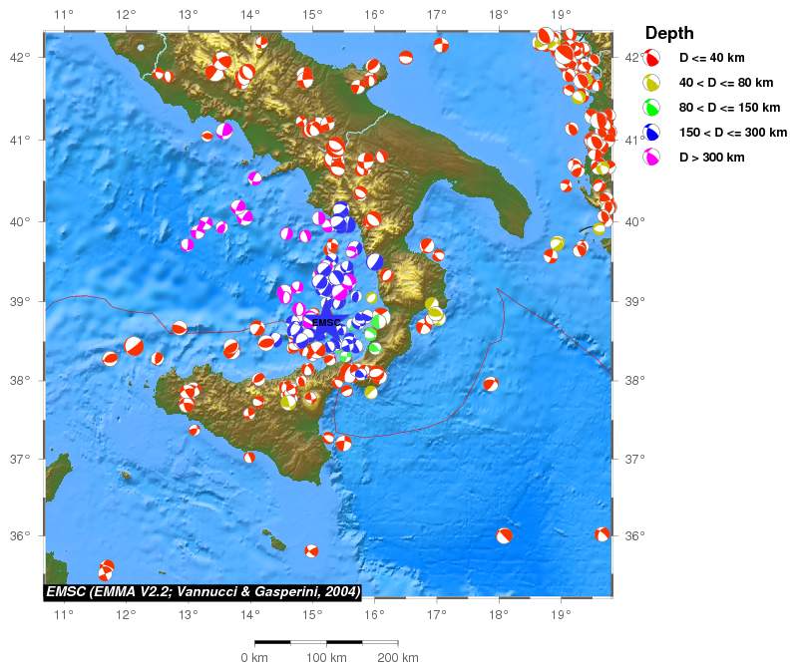Click the red beachball icon in Depth legend

point(652,58)
